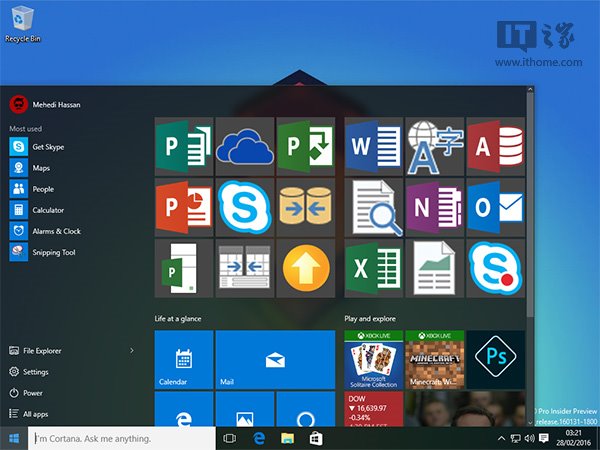Open the Spreadsheet Compare tile
Screen dimensions: 600x450
245,268
